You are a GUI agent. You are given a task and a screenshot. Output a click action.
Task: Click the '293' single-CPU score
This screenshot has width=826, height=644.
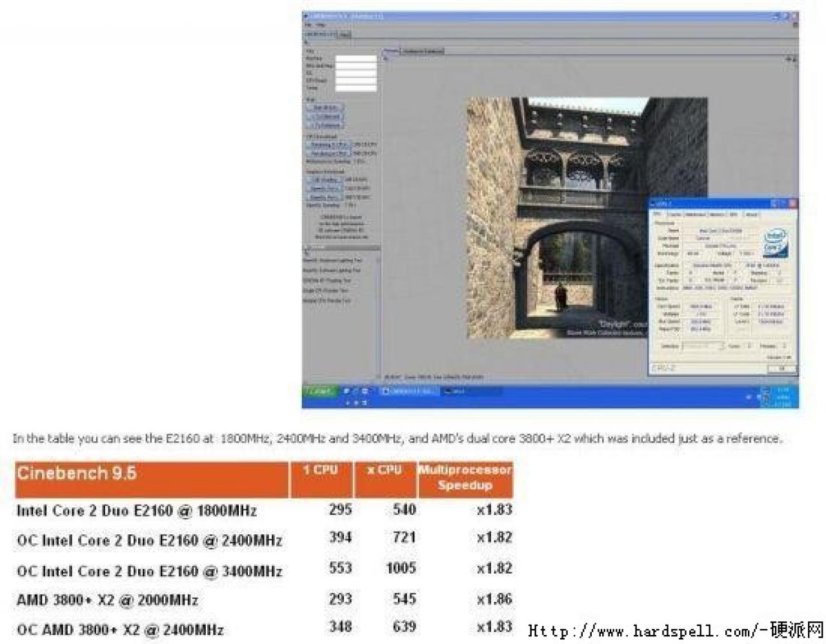tap(340, 599)
